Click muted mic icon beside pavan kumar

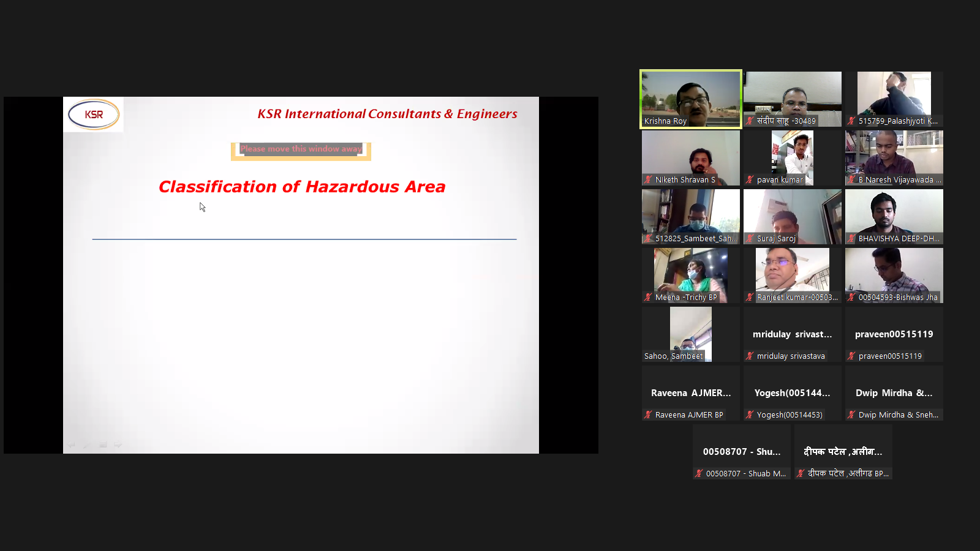pos(750,180)
